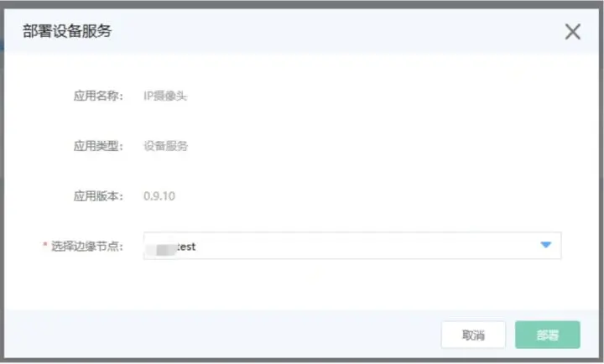The height and width of the screenshot is (364, 604).
Task: Click the version number 0.9.10
Action: 159,196
